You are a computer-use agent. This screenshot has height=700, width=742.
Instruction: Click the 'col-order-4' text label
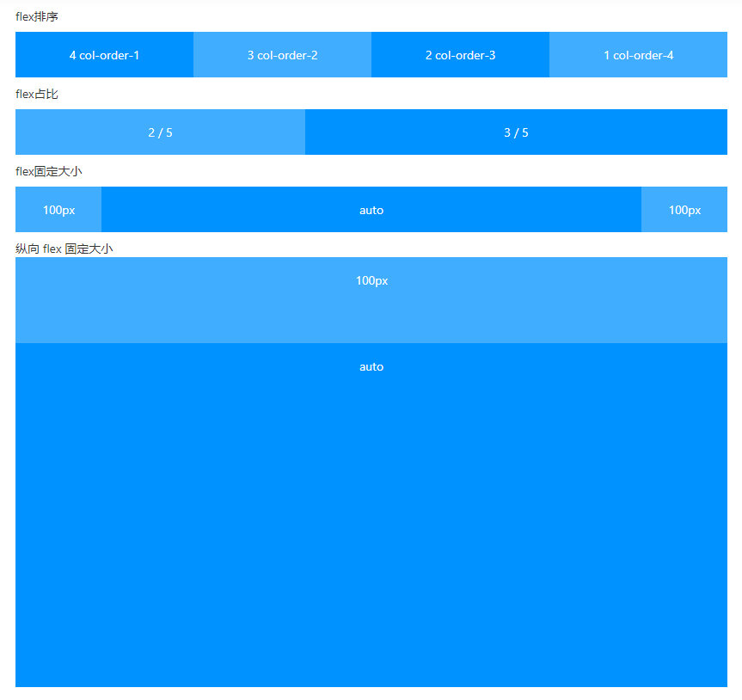click(643, 55)
